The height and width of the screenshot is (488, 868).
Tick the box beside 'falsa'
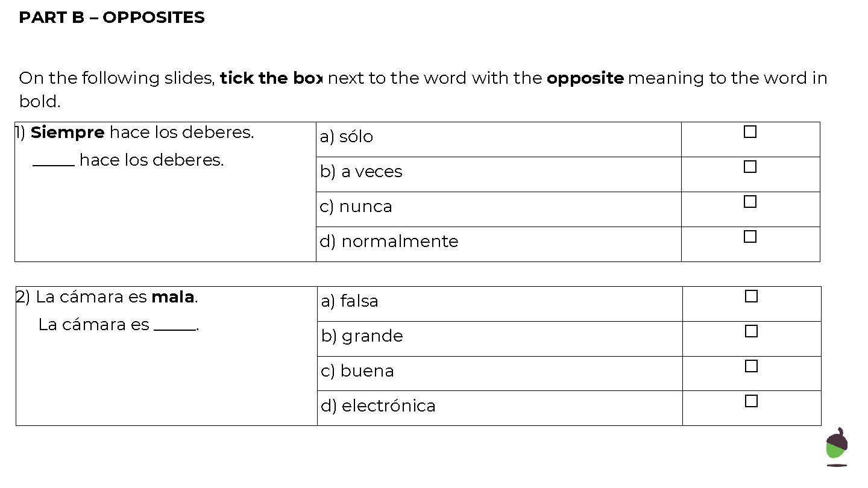(x=751, y=296)
